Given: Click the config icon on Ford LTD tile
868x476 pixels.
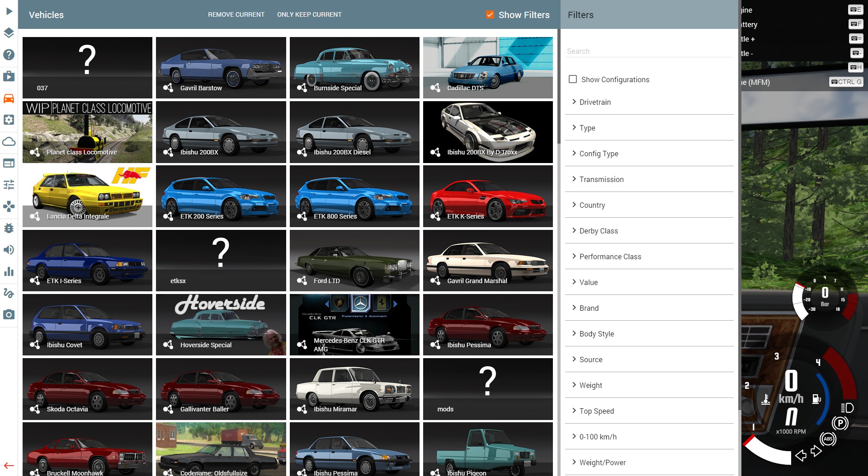Looking at the screenshot, I should coord(302,280).
